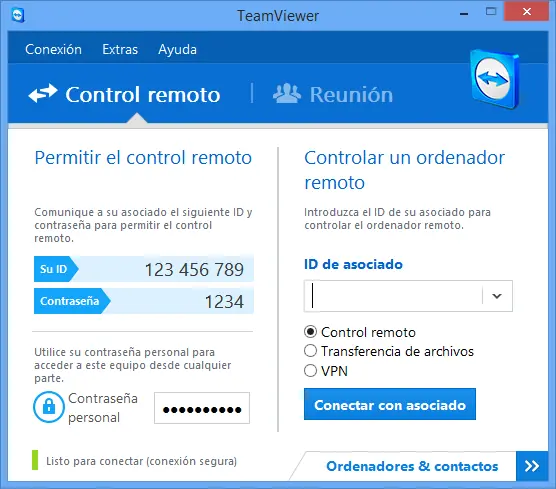Select the Control remoto radio button
Viewport: 556px width, 489px height.
tap(310, 332)
